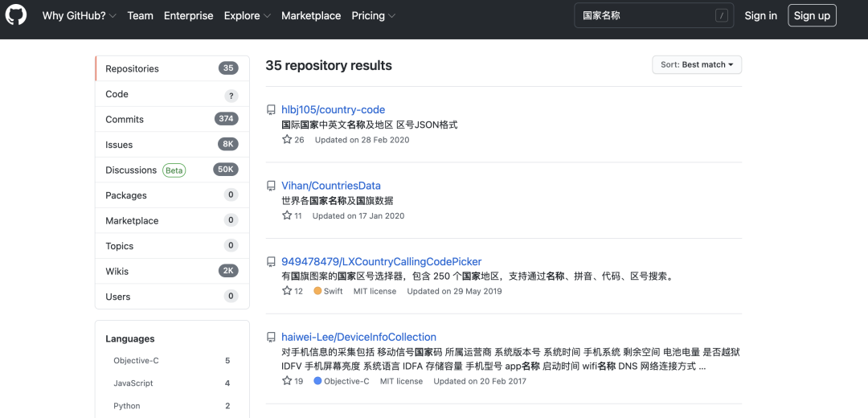
Task: Filter by JavaScript language
Action: [172, 383]
